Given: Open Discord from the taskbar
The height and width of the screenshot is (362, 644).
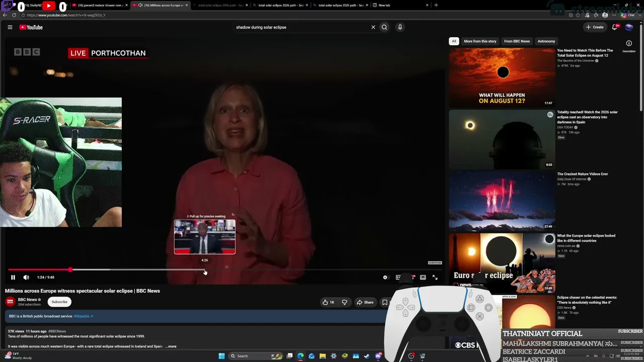Looking at the screenshot, I should coord(378,356).
